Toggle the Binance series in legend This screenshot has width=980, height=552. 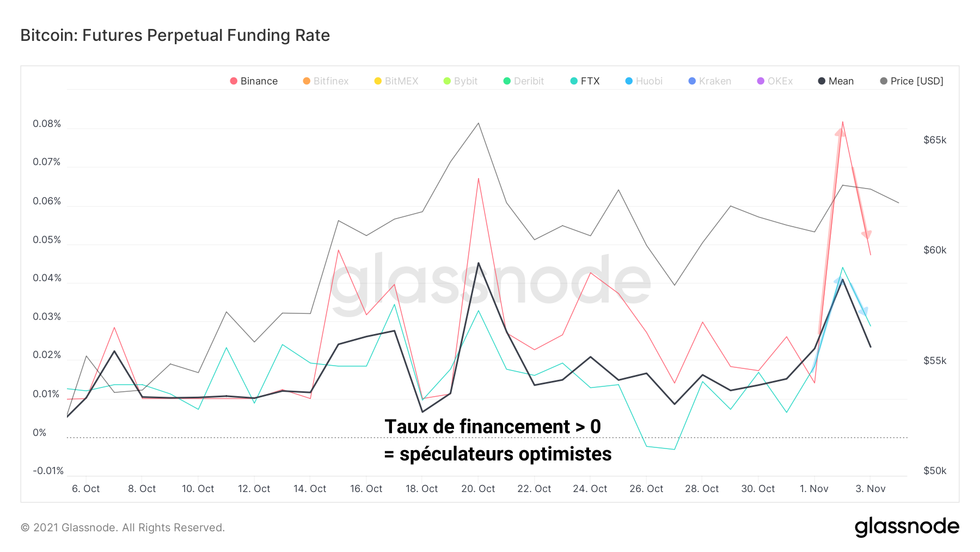coord(254,81)
